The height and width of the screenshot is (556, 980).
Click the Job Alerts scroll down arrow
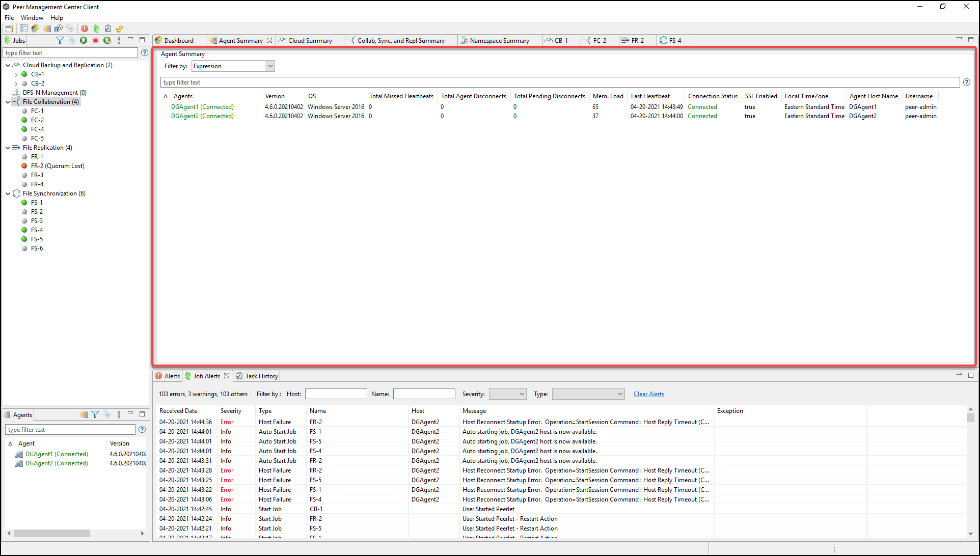click(x=970, y=533)
